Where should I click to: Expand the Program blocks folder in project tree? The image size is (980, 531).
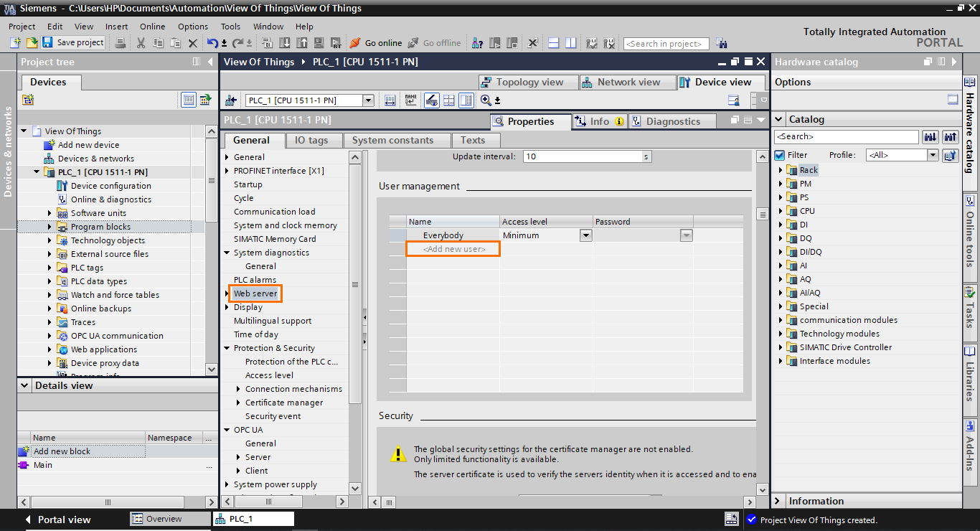pos(50,227)
